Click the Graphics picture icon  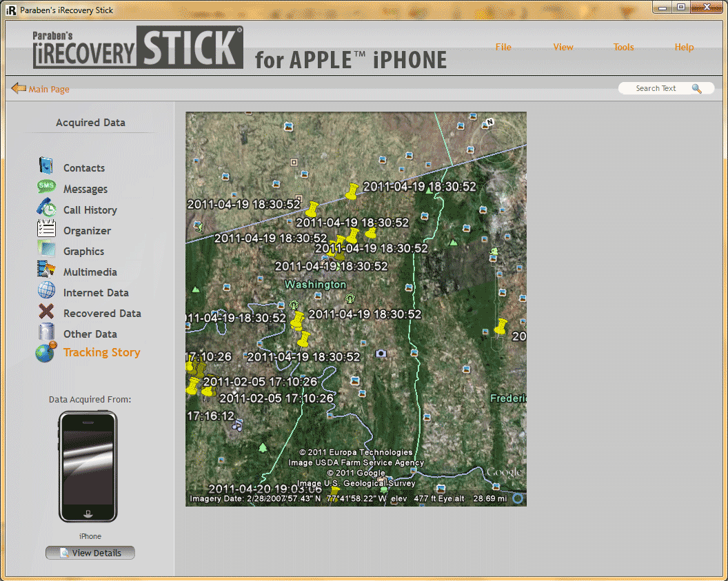click(46, 249)
